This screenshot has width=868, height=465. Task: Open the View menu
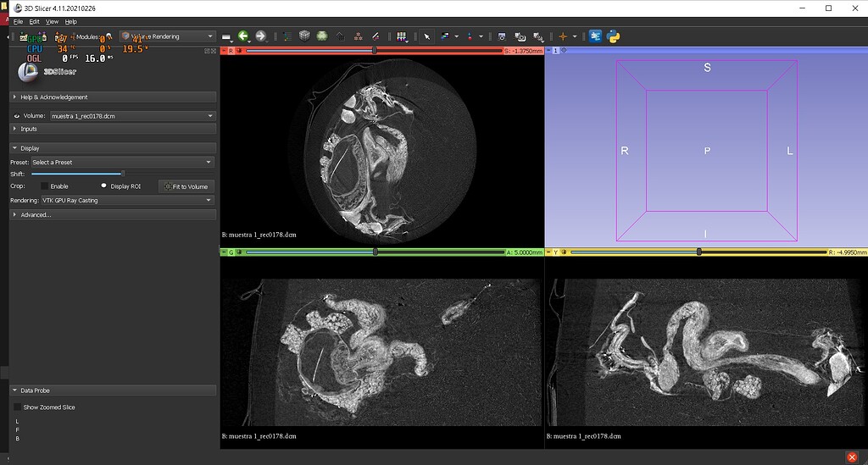pos(52,21)
